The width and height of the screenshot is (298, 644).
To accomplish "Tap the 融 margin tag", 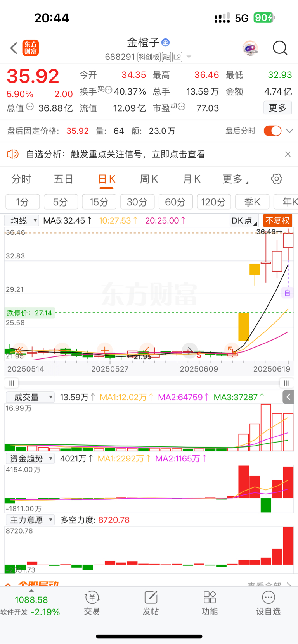I will click(x=166, y=57).
